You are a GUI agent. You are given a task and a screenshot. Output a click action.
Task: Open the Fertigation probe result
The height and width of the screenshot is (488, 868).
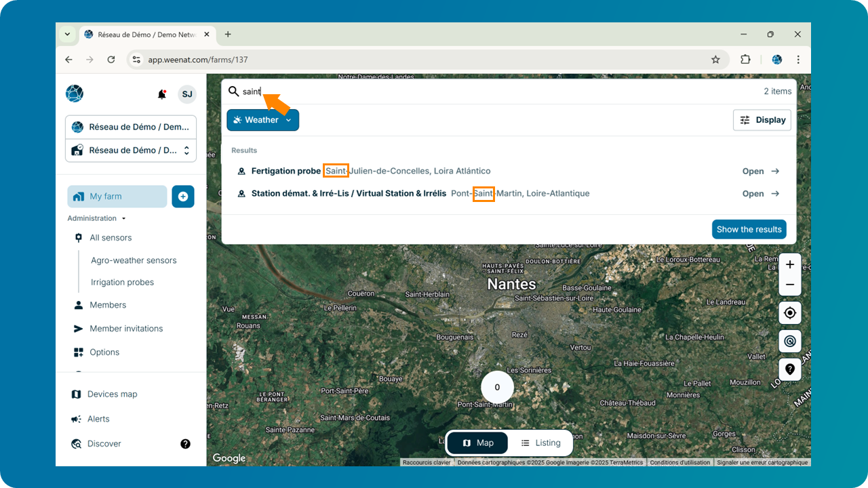click(x=761, y=171)
